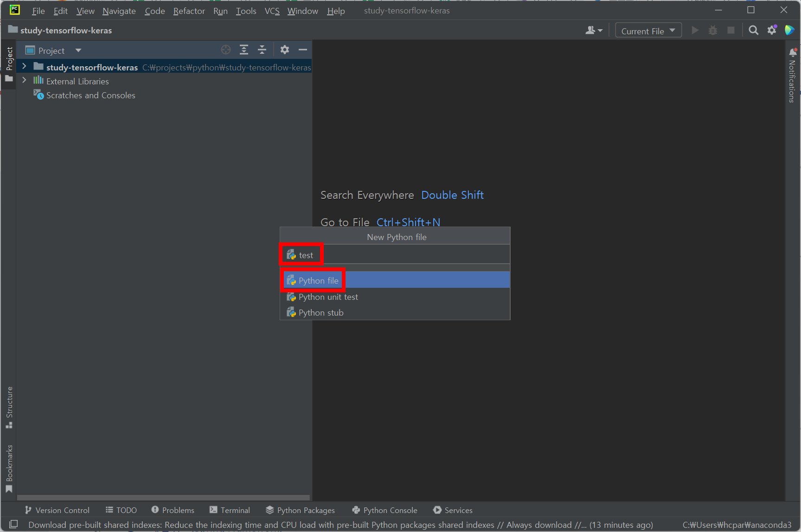Select opened file locator icon in Project panel
Image resolution: width=801 pixels, height=532 pixels.
point(226,50)
